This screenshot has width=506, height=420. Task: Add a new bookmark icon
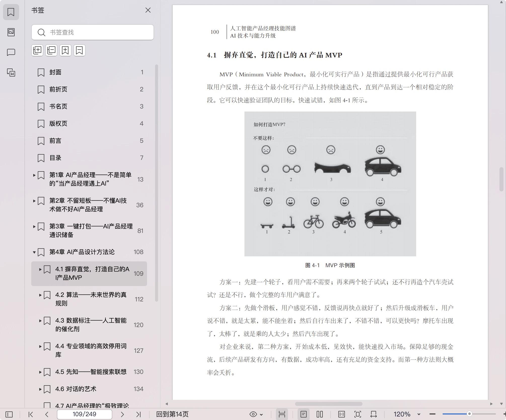(x=65, y=50)
